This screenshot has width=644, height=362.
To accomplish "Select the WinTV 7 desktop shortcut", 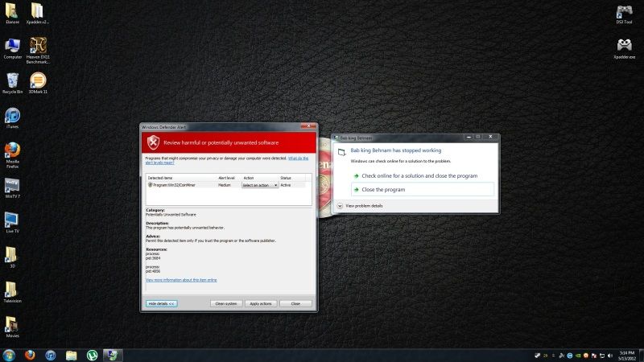I will click(12, 185).
